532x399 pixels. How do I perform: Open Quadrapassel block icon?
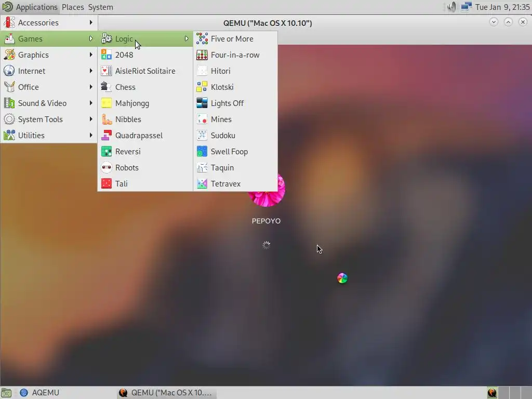[x=106, y=136]
